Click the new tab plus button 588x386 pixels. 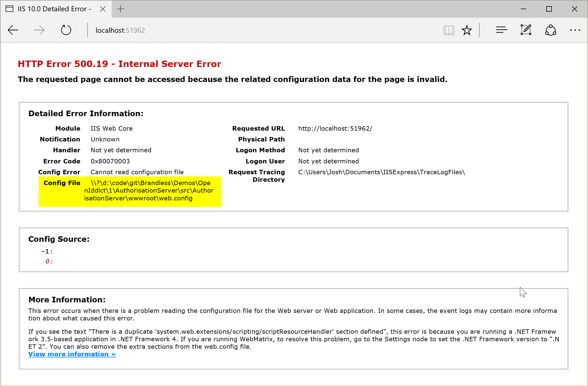[121, 9]
